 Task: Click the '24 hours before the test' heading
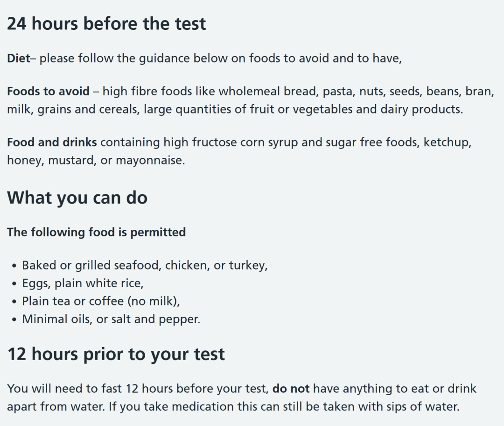(106, 24)
